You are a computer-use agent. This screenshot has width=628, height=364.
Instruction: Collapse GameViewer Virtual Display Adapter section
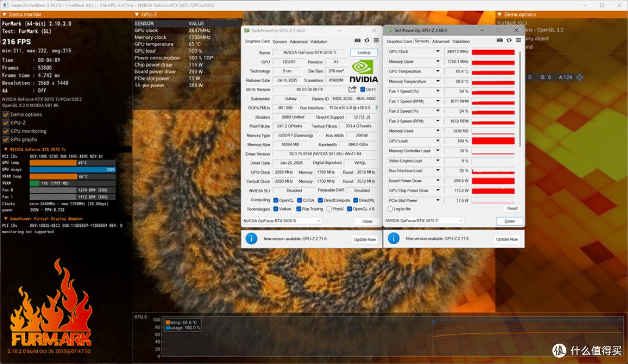pos(6,219)
